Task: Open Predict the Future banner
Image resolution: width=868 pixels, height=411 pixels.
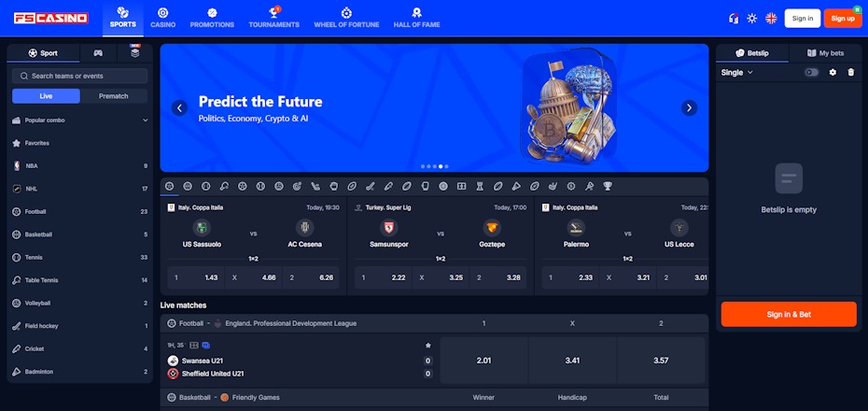Action: 434,108
